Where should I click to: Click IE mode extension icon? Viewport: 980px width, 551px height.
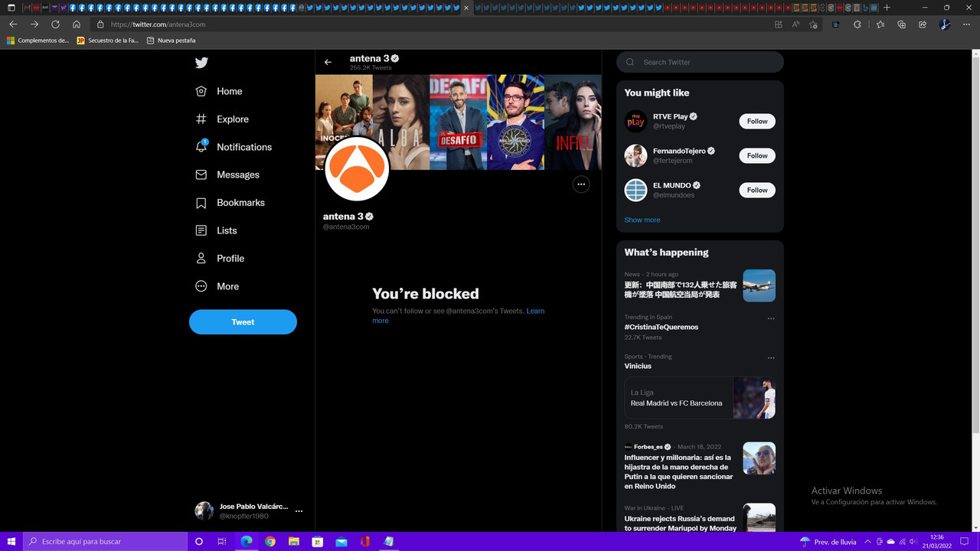(836, 24)
